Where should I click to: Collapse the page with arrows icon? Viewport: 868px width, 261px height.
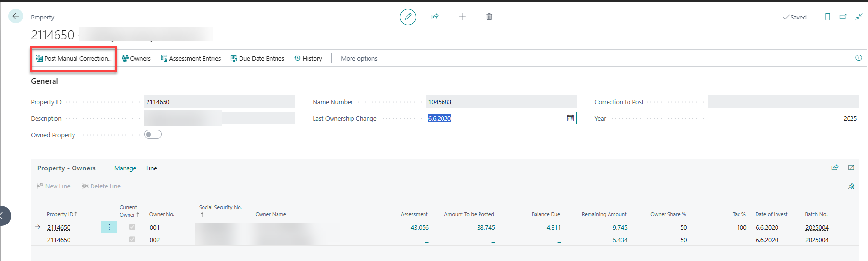(859, 17)
